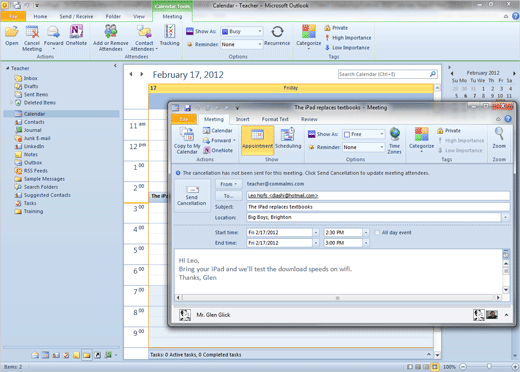This screenshot has height=372, width=520.
Task: Click Cancel Meeting in main ribbon
Action: 32,38
